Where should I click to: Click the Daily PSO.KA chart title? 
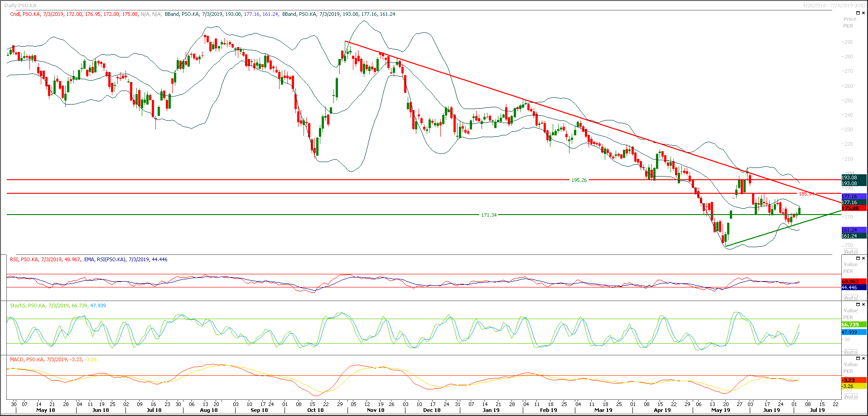(20, 5)
